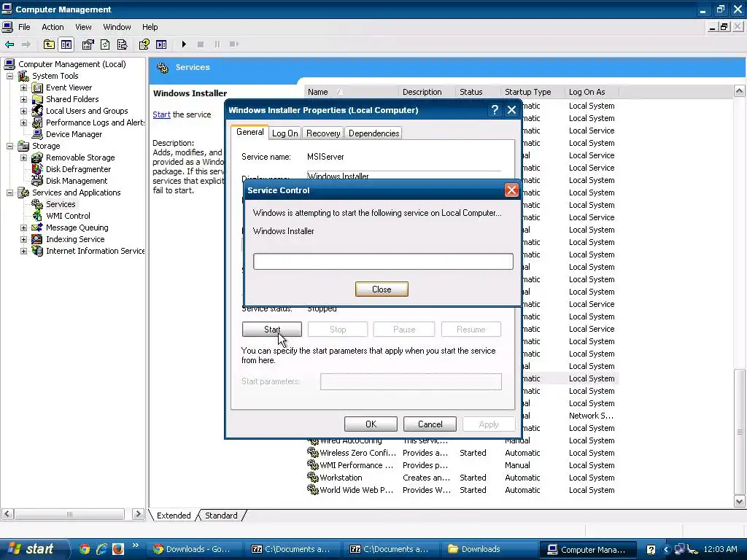This screenshot has height=560, width=747.
Task: Open Downloads folder taskbar button
Action: [488, 549]
